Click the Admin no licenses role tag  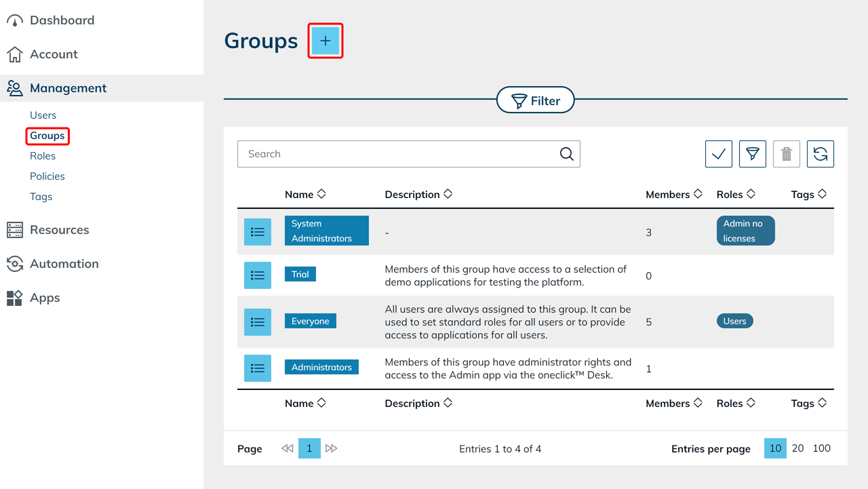pos(745,231)
